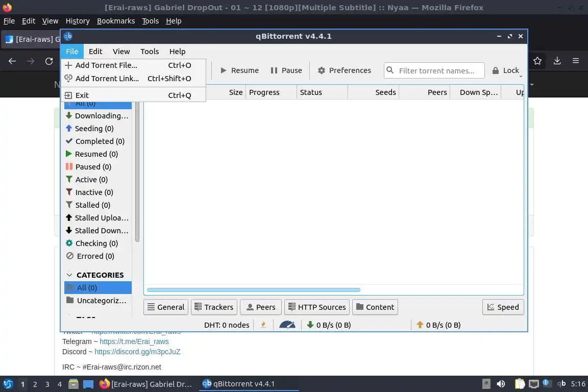The image size is (588, 392).
Task: Sort by Peers column header
Action: [x=424, y=92]
